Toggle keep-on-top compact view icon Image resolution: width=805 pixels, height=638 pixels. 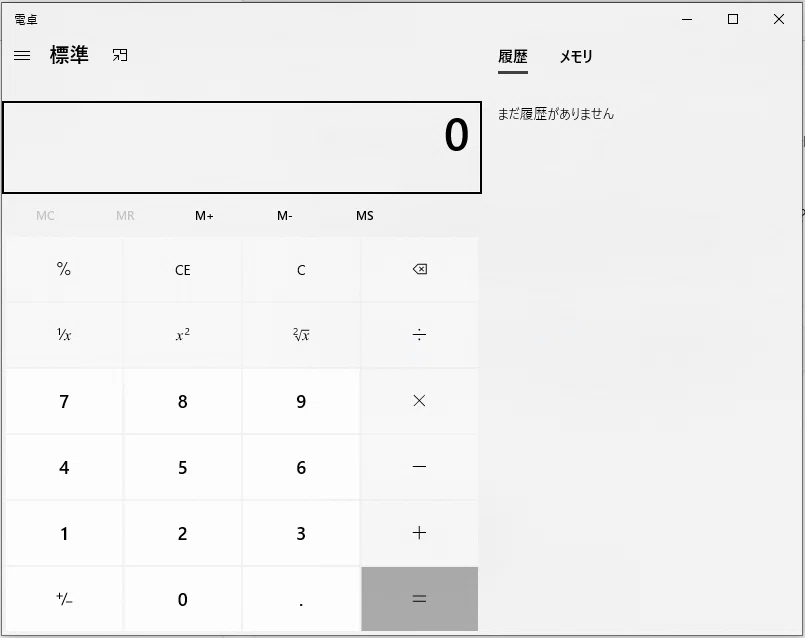[120, 55]
